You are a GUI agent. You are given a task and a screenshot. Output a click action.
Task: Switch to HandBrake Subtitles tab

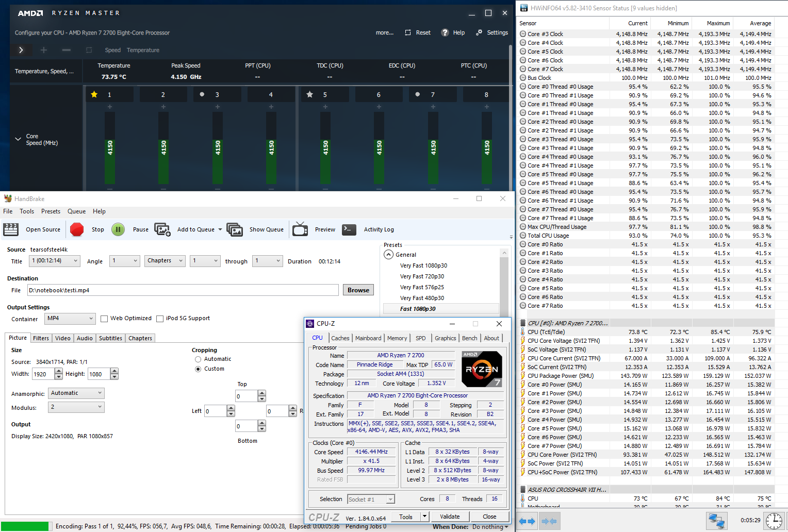click(110, 338)
